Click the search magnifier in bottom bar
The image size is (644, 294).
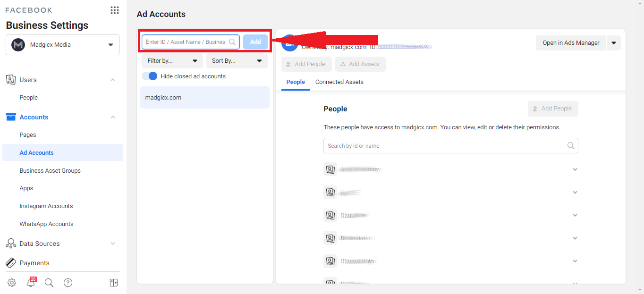coord(49,283)
